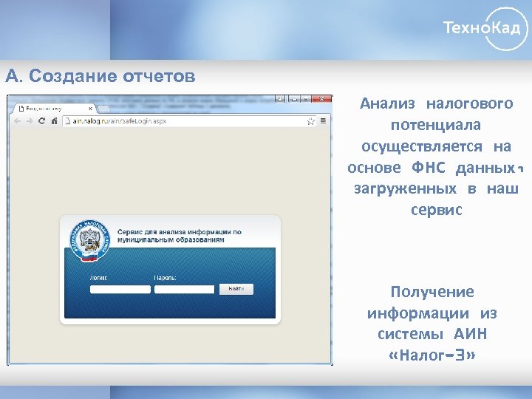
Task: Click text '«Налог-3»'
Action: tap(432, 355)
